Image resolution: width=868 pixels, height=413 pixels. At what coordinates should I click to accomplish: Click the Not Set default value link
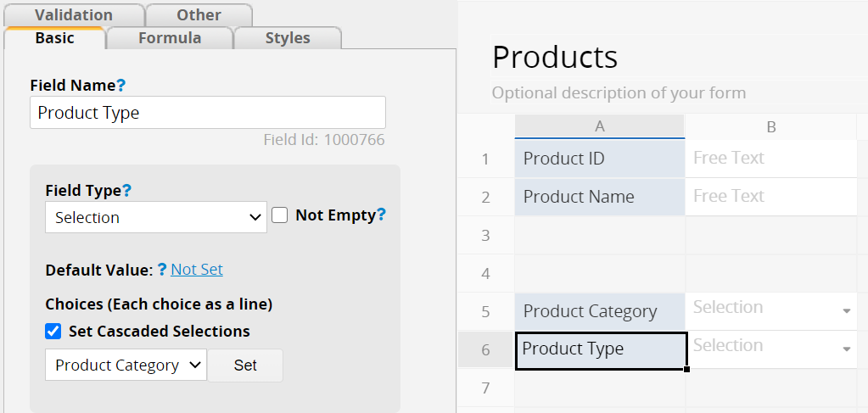(197, 270)
